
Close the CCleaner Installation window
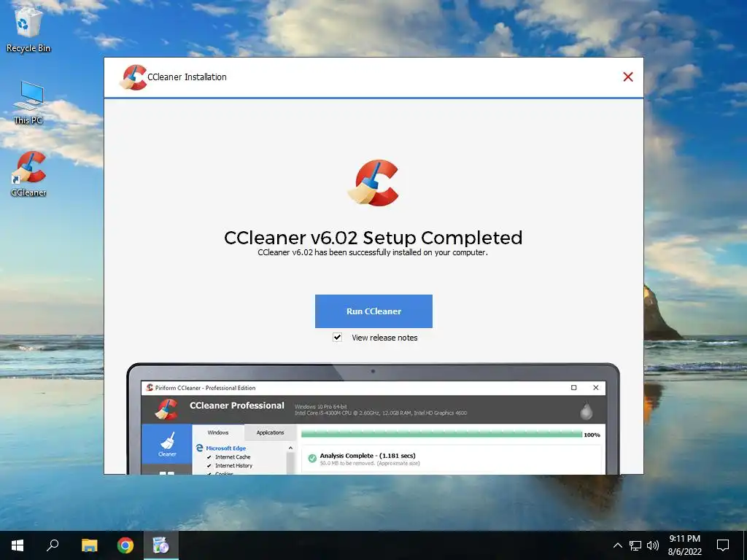click(x=628, y=77)
